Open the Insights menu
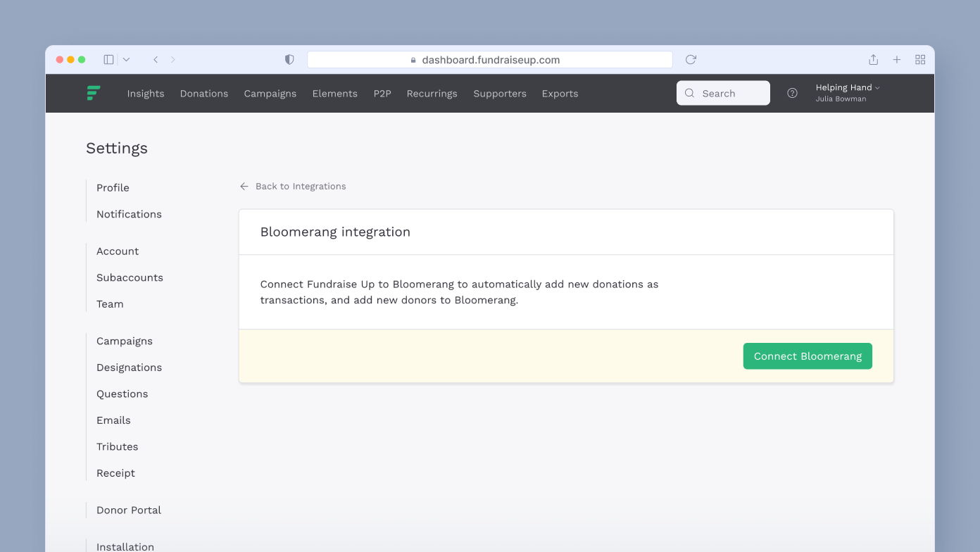 pos(146,94)
